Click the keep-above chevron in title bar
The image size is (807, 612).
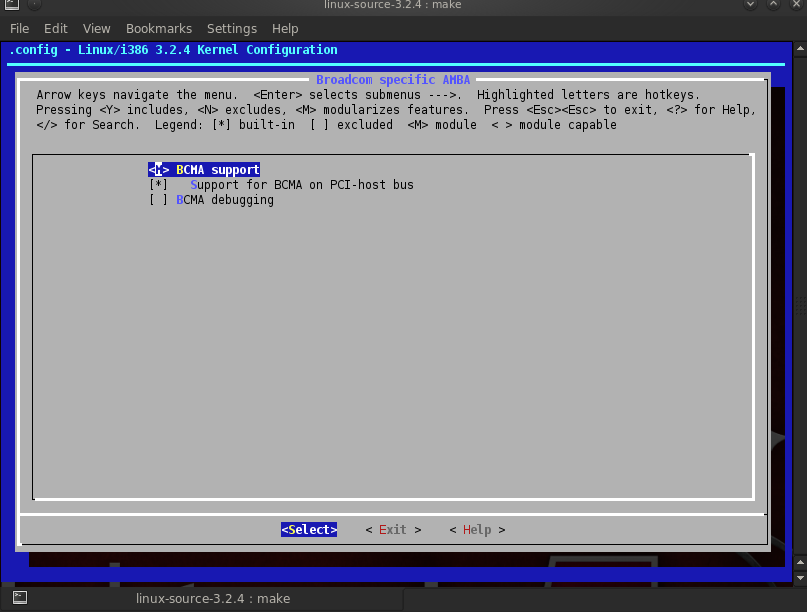click(x=773, y=4)
